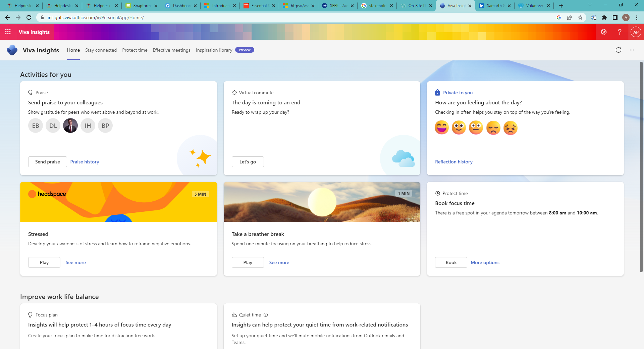Click the Preview badge
This screenshot has width=644, height=349.
245,50
